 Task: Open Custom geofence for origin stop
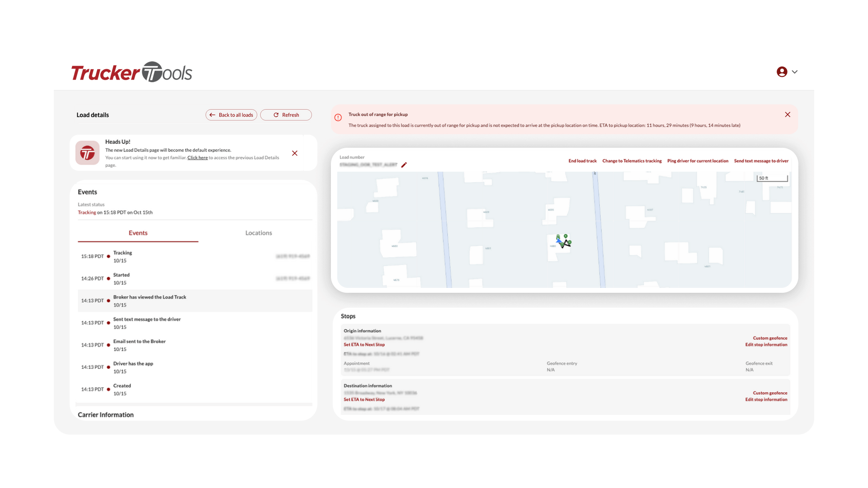click(x=770, y=338)
